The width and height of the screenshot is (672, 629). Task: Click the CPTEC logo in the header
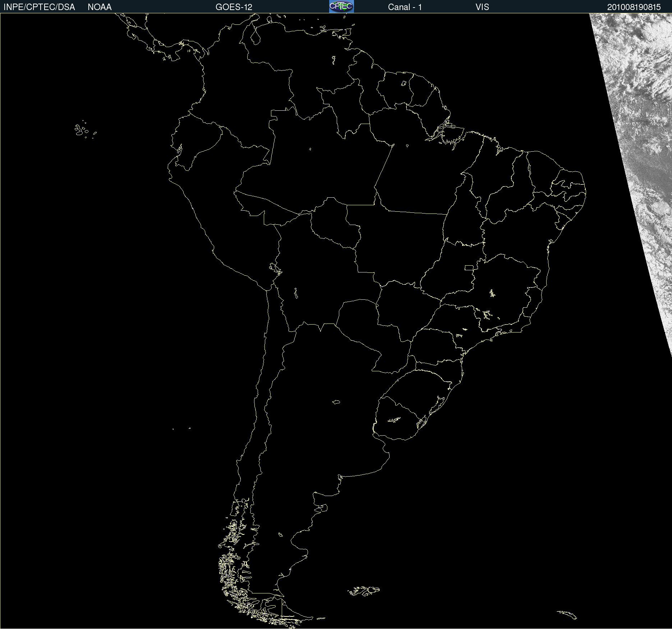click(341, 6)
